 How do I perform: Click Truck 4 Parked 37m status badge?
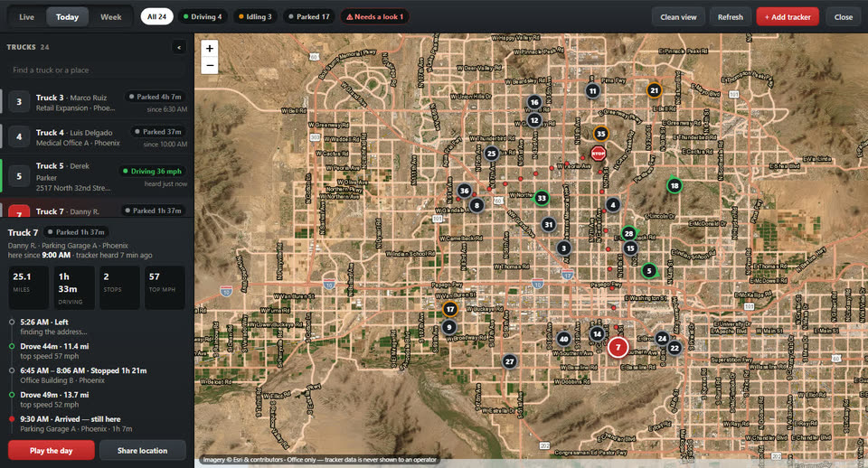(157, 132)
